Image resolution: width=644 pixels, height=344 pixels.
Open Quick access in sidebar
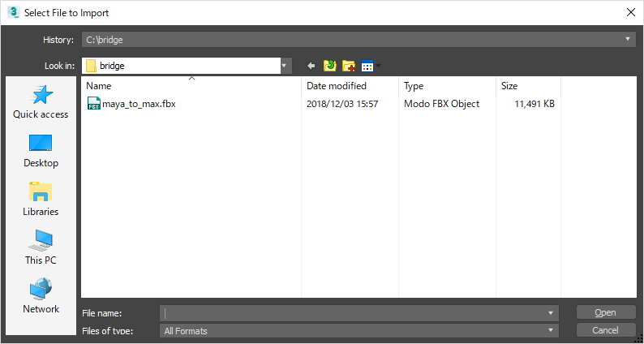coord(41,102)
